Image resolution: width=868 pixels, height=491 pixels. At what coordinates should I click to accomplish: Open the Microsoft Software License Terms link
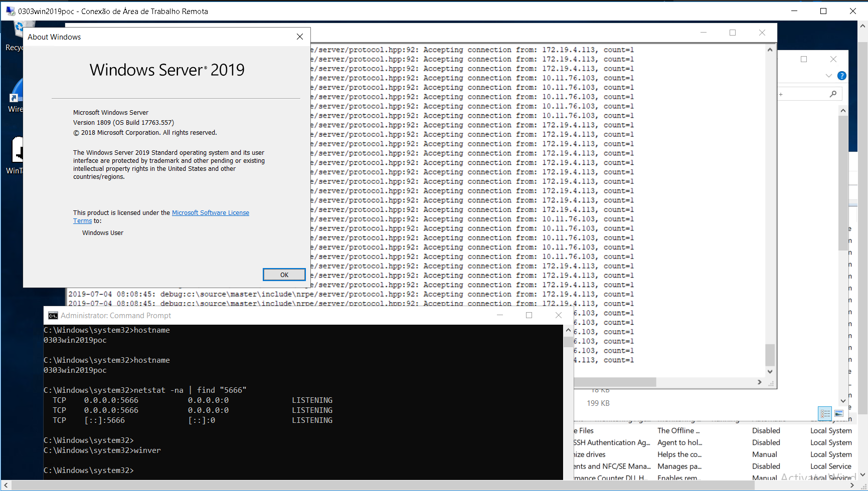pos(210,213)
